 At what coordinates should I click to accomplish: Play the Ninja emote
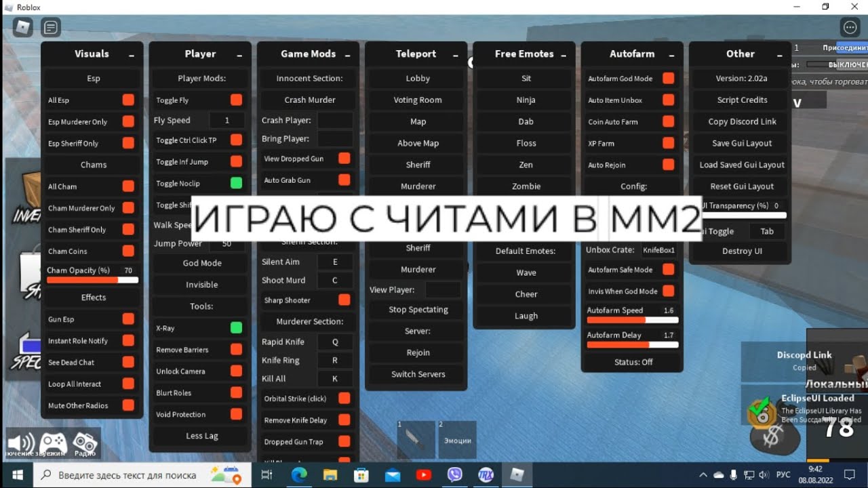click(x=526, y=100)
